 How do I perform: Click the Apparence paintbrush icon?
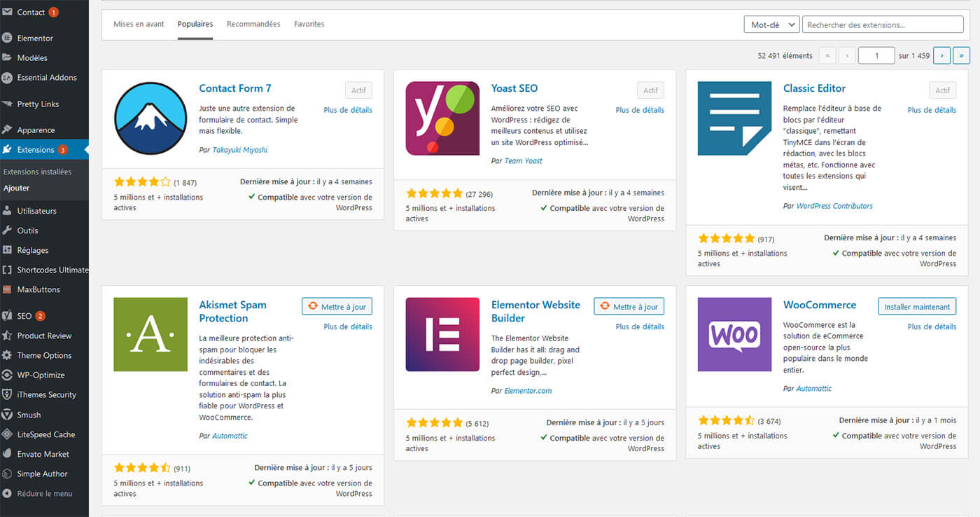(7, 130)
